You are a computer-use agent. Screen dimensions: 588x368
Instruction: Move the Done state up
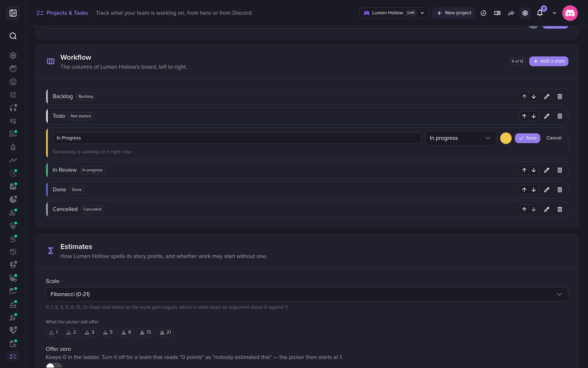[x=524, y=190]
